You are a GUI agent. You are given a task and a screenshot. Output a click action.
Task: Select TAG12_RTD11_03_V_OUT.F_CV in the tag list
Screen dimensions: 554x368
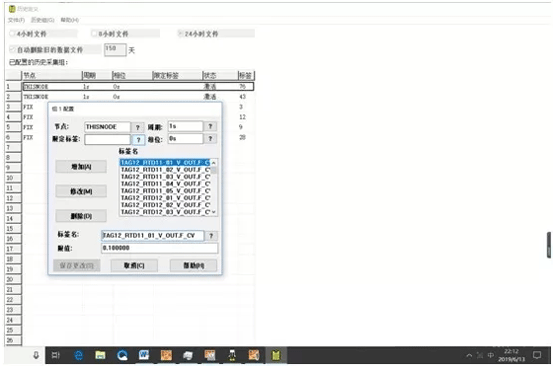[x=165, y=177]
